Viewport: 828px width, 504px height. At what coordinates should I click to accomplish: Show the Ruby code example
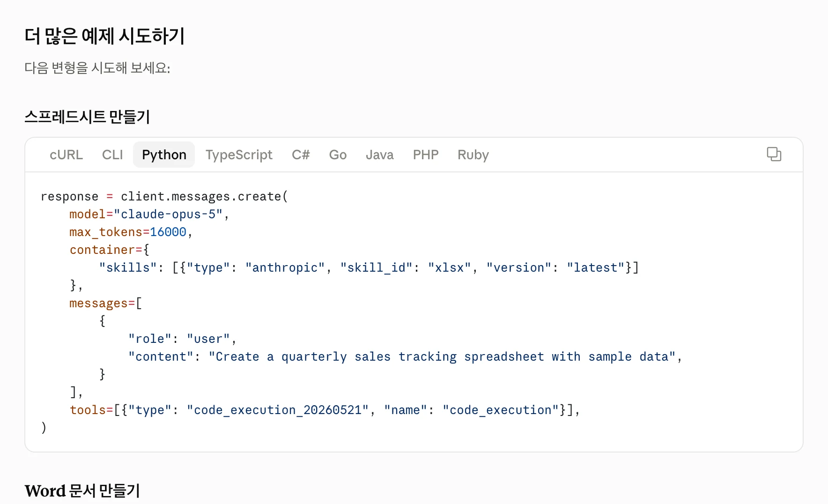coord(473,155)
